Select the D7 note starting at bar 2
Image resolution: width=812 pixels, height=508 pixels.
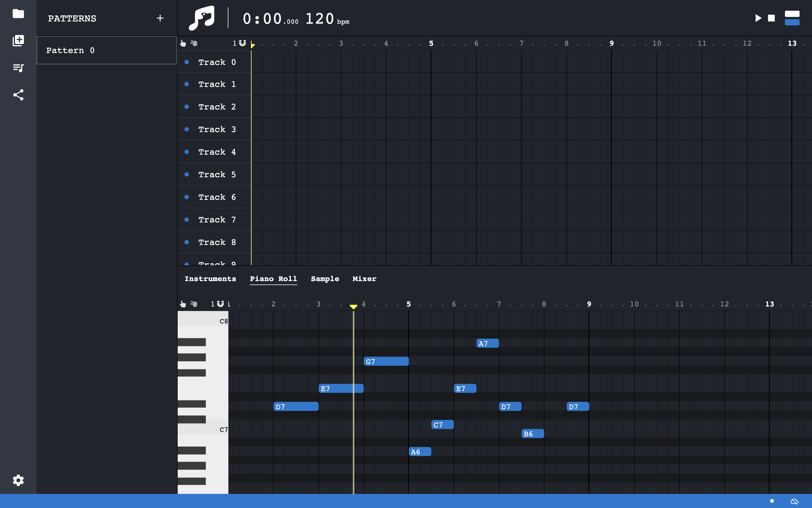click(x=296, y=406)
